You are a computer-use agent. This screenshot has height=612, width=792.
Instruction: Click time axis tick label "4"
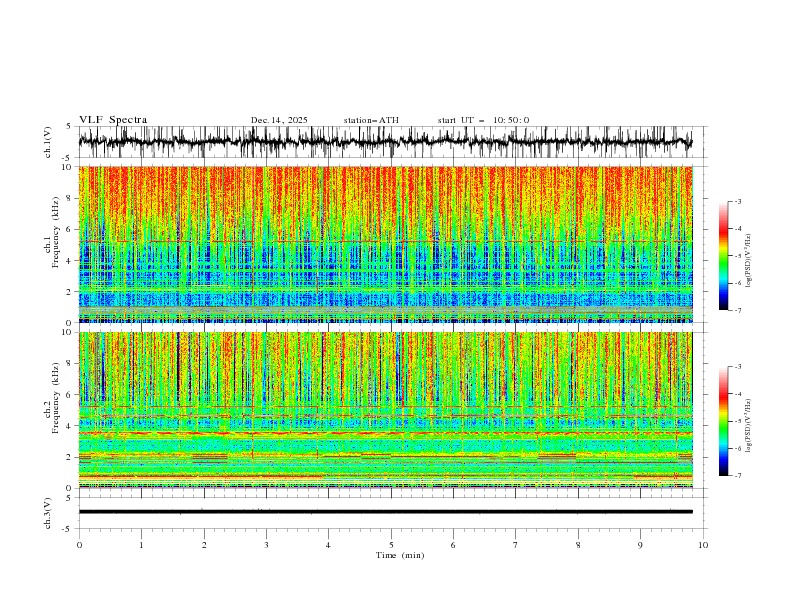pos(328,545)
